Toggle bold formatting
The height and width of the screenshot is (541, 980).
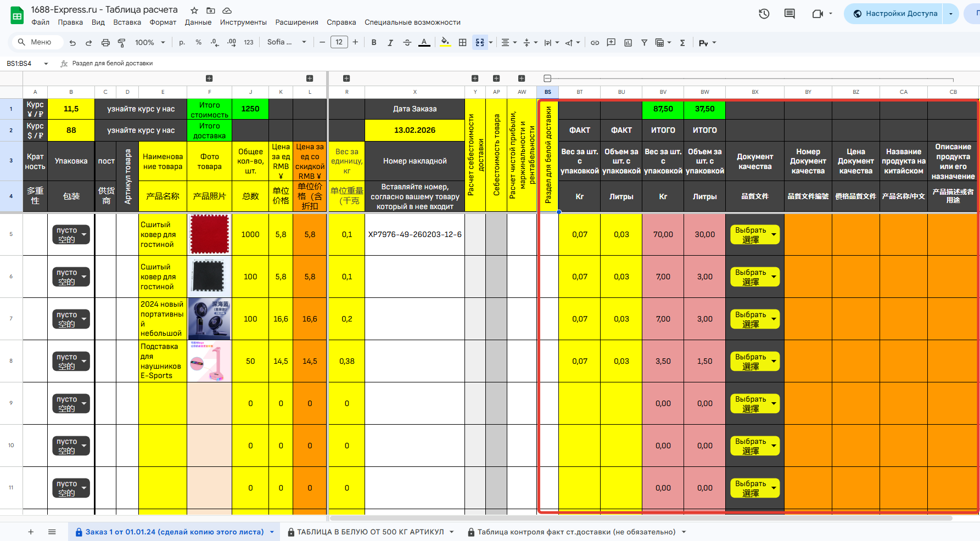pos(374,43)
